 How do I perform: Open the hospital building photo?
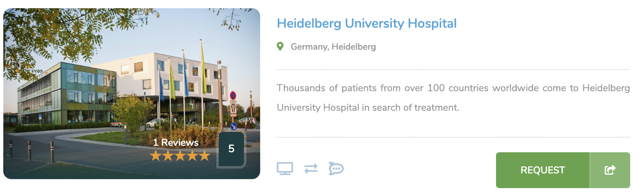coord(132,94)
